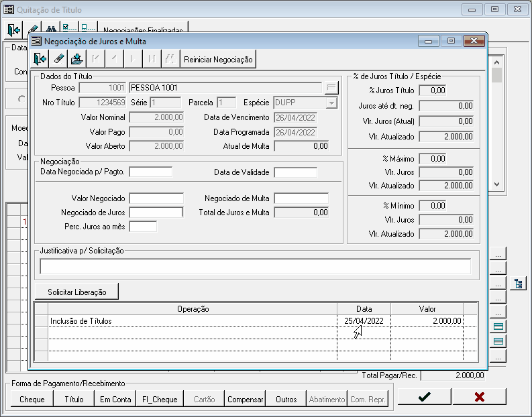Choose the Cheque payment option
The height and width of the screenshot is (417, 532).
coord(32,399)
